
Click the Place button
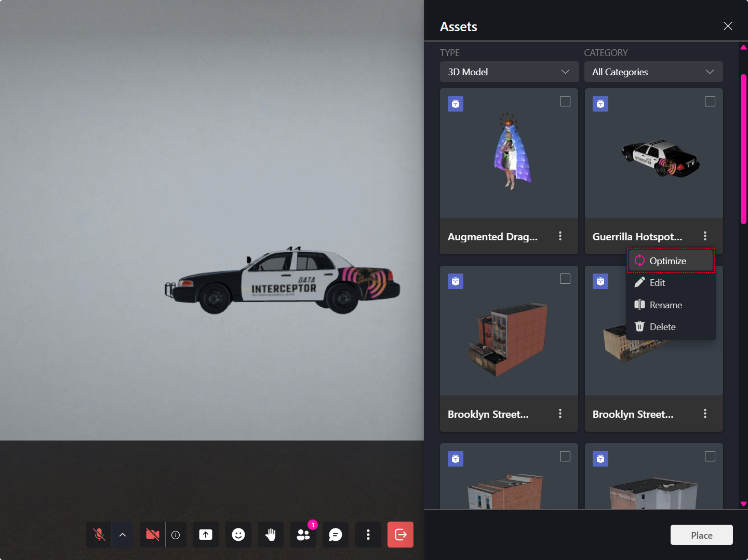click(701, 535)
